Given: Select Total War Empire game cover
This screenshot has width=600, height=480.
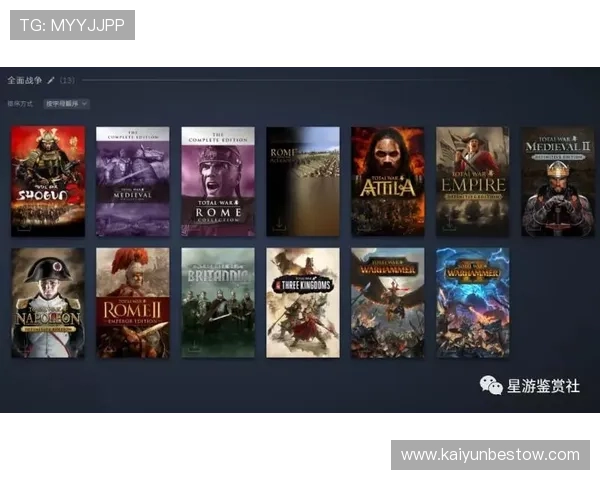Looking at the screenshot, I should point(472,181).
